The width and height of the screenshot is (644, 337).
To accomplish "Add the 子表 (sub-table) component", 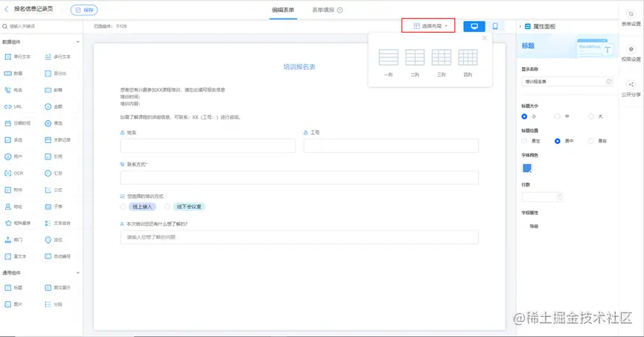I will pos(54,207).
